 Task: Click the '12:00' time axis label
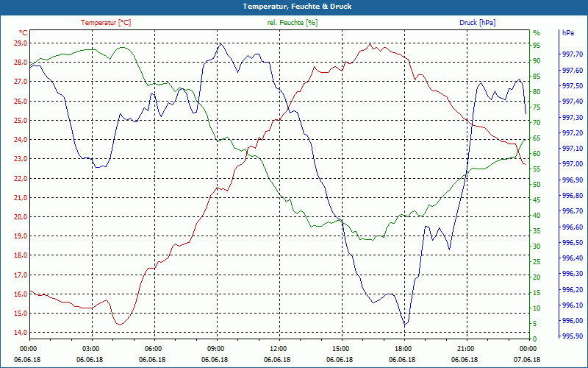pyautogui.click(x=279, y=348)
